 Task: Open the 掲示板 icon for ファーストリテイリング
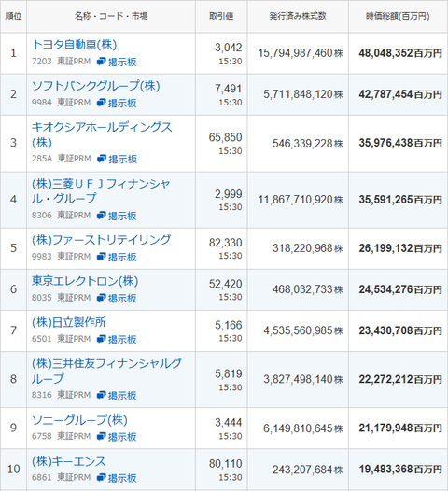point(117,257)
